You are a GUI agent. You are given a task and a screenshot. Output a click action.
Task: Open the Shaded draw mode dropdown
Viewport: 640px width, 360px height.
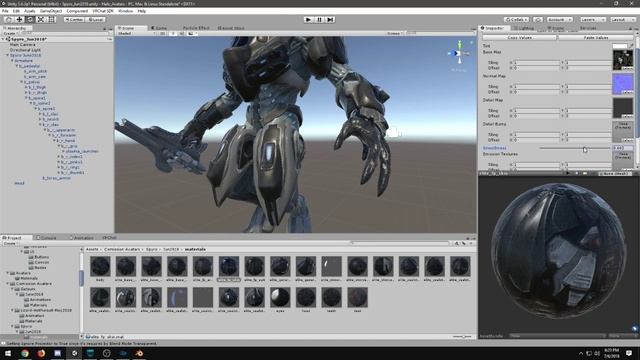coord(136,33)
